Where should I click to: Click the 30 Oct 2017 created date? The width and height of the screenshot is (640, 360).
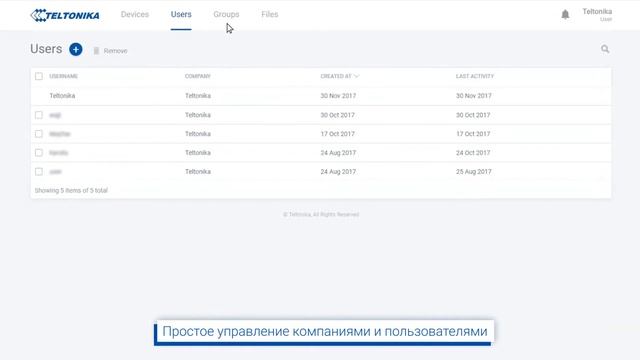pos(337,115)
